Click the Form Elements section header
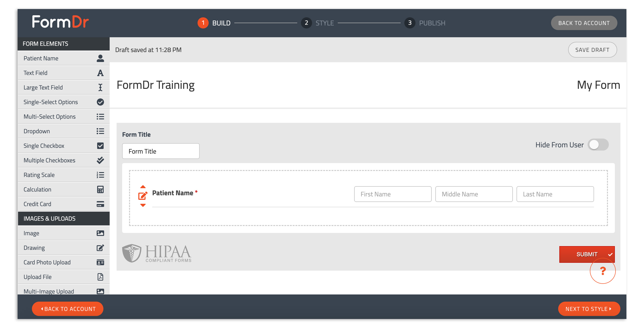This screenshot has width=644, height=328. tap(64, 44)
